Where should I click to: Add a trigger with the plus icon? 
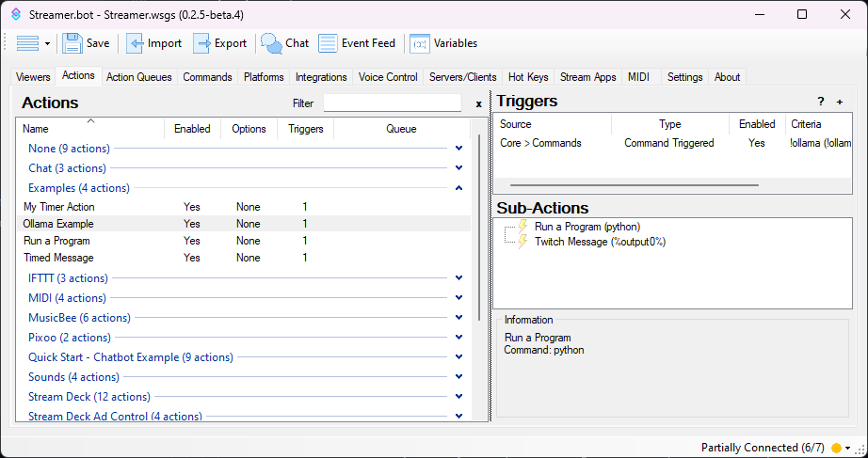coord(840,103)
